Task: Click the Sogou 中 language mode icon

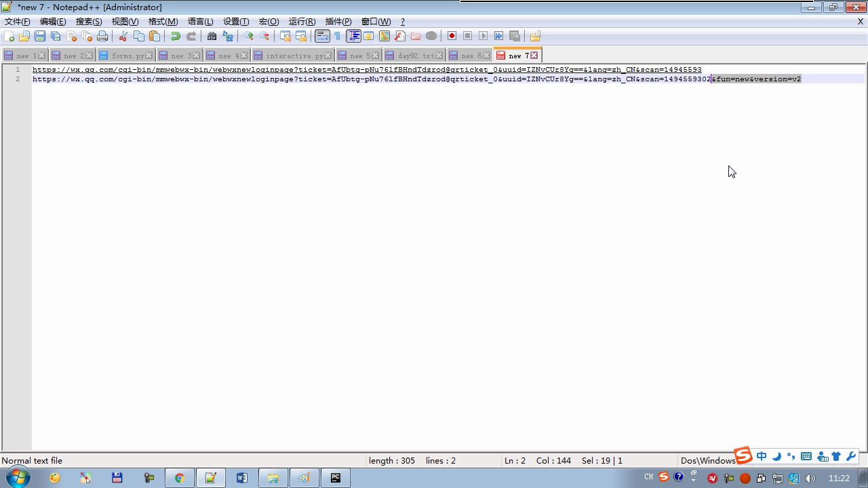Action: point(762,457)
